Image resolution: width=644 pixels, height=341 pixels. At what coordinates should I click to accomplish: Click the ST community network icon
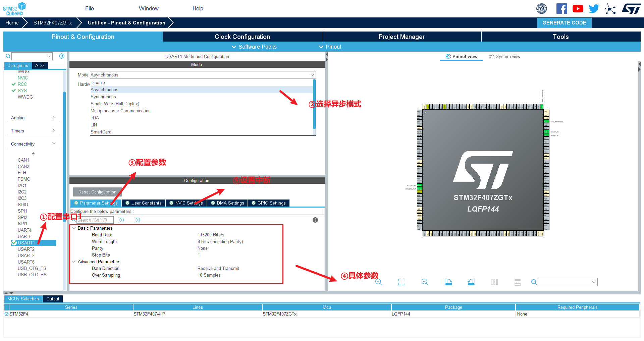click(610, 9)
